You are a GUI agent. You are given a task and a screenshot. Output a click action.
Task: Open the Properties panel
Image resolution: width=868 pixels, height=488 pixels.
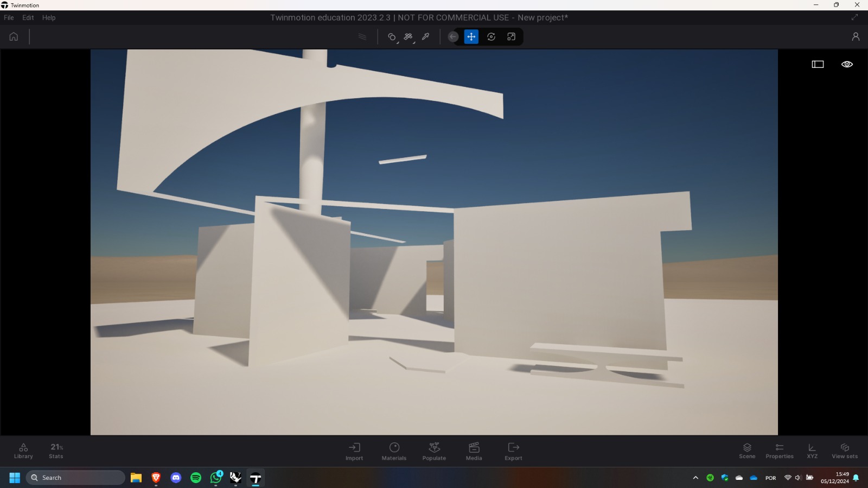click(x=780, y=451)
